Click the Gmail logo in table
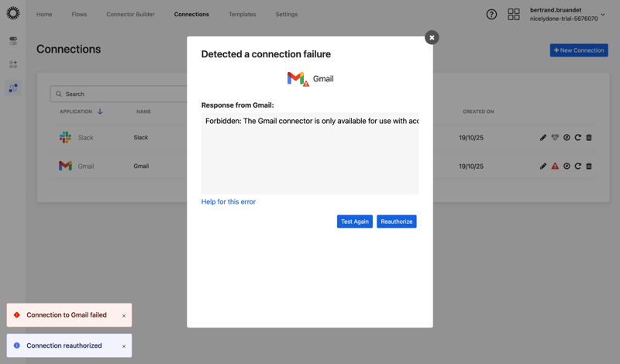Viewport: 620px width, 364px height. point(65,166)
